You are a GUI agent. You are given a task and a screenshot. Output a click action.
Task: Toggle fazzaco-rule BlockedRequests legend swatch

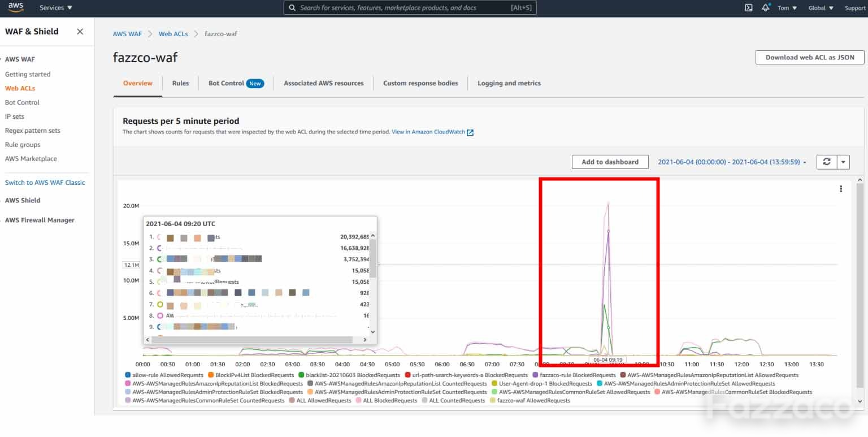coord(535,375)
